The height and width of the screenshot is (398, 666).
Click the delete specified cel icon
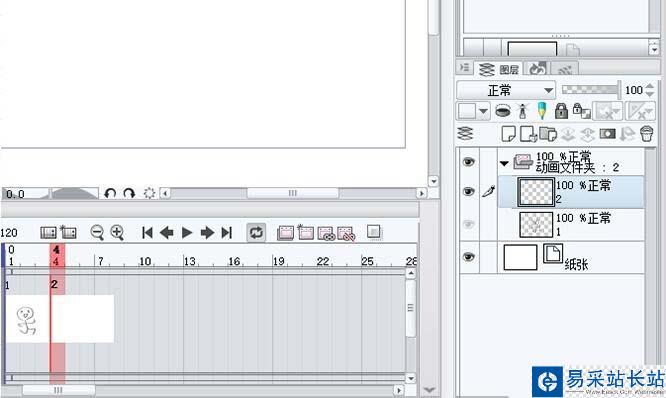(x=346, y=234)
